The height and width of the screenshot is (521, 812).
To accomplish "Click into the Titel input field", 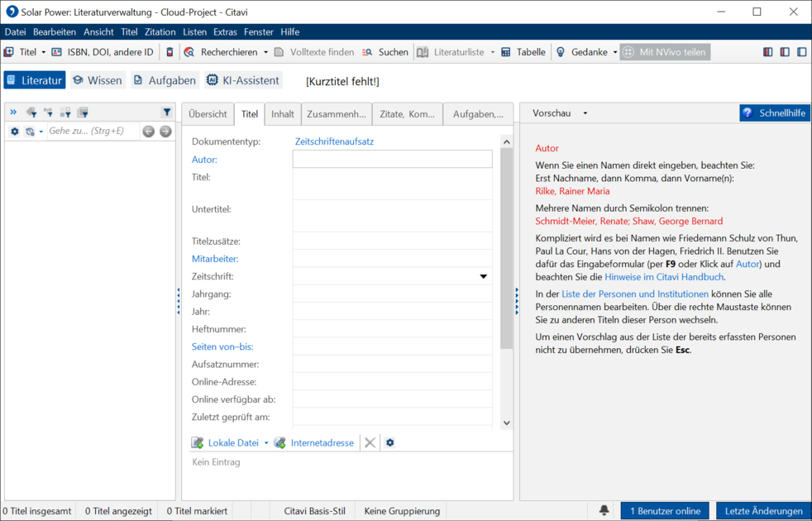I will (393, 184).
